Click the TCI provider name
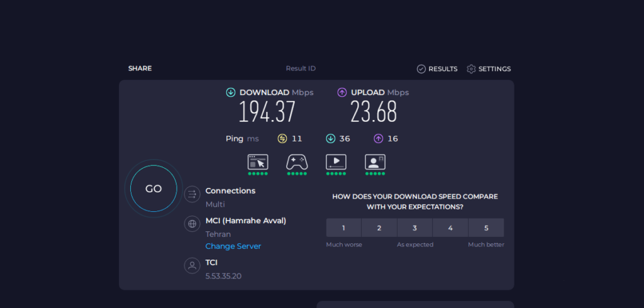644x308 pixels. (211, 262)
